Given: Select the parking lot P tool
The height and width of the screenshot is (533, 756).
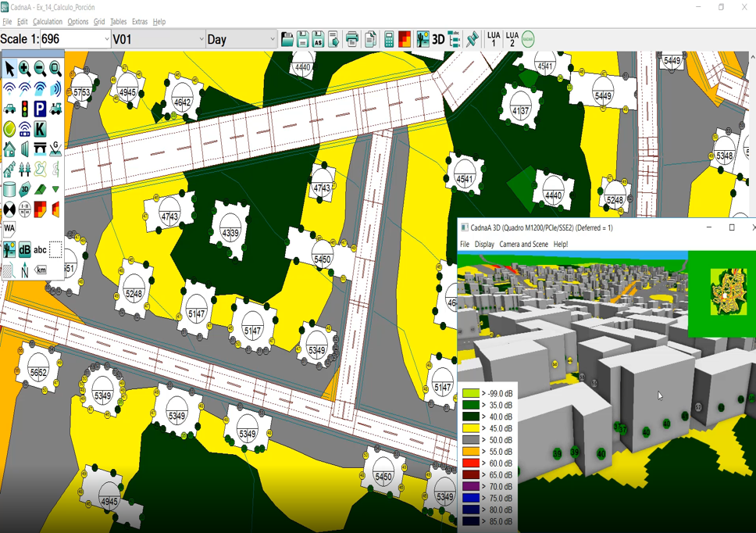Looking at the screenshot, I should tap(40, 109).
